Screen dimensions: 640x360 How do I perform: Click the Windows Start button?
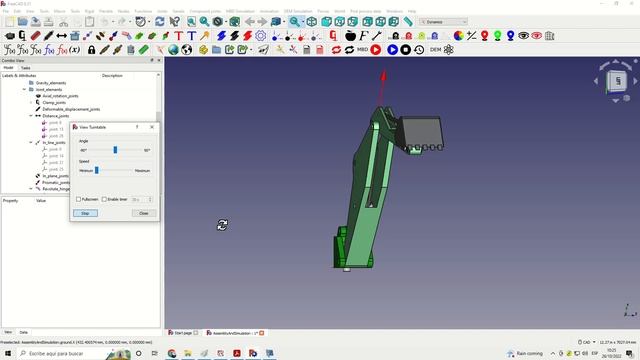(x=8, y=353)
